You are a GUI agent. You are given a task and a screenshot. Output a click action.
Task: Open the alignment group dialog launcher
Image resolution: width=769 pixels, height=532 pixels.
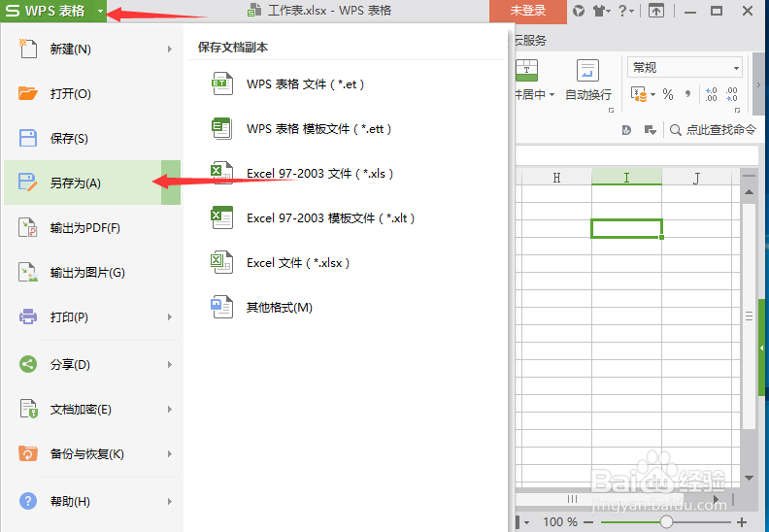tap(611, 111)
